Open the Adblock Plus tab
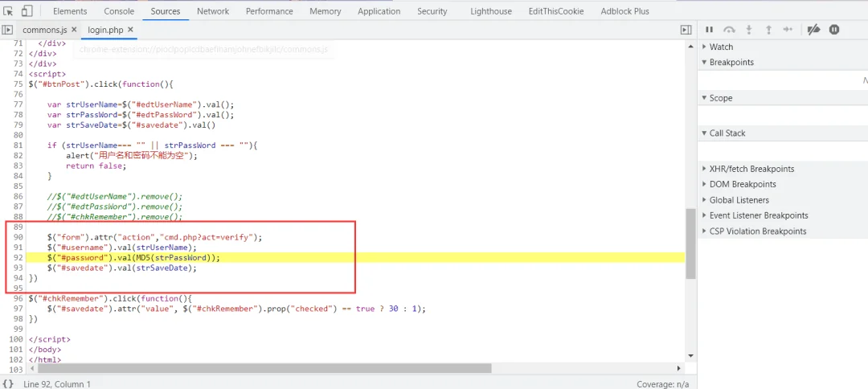This screenshot has height=389, width=868. coord(625,11)
